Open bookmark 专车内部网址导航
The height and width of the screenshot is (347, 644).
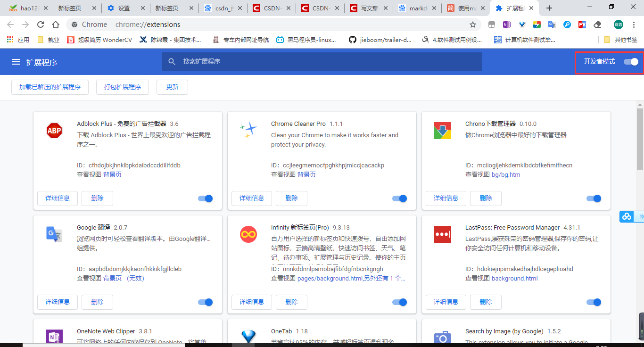pos(240,40)
